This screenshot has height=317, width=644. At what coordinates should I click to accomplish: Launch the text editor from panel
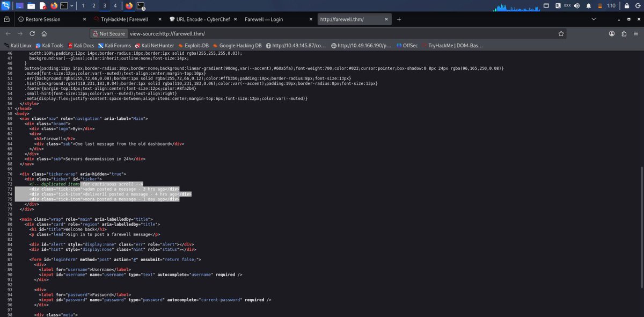42,6
